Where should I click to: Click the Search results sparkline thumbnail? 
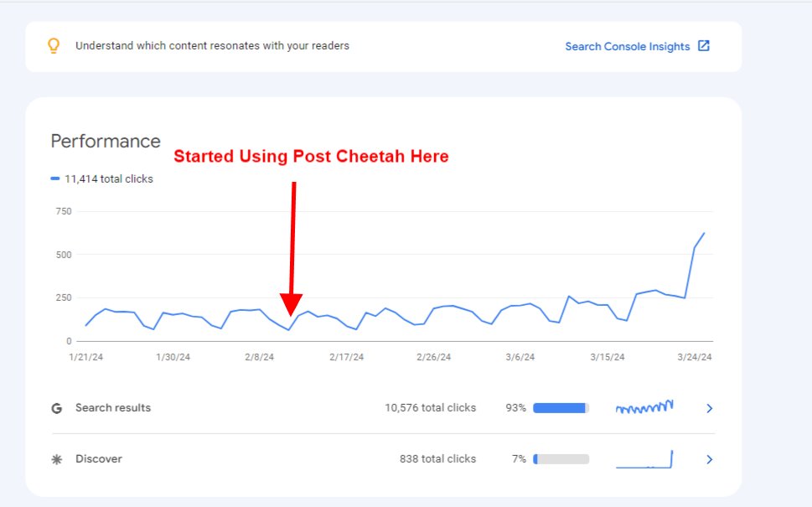pyautogui.click(x=644, y=407)
